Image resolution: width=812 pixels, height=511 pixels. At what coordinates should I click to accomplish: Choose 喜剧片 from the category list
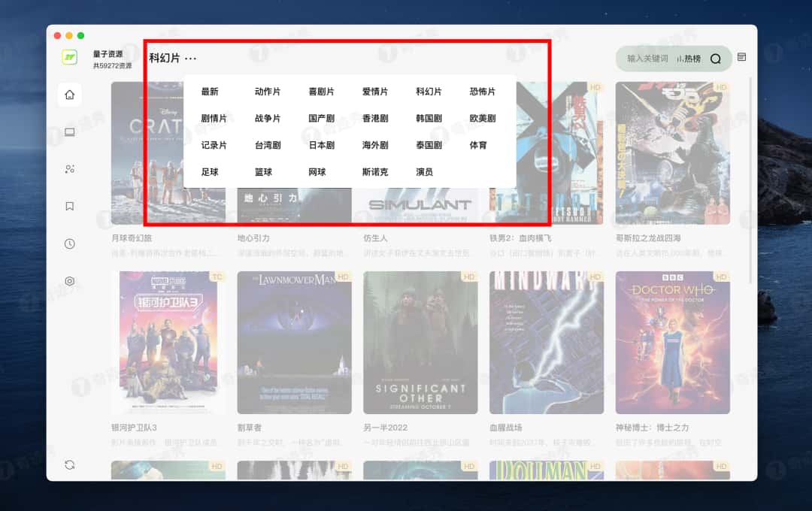tap(321, 92)
